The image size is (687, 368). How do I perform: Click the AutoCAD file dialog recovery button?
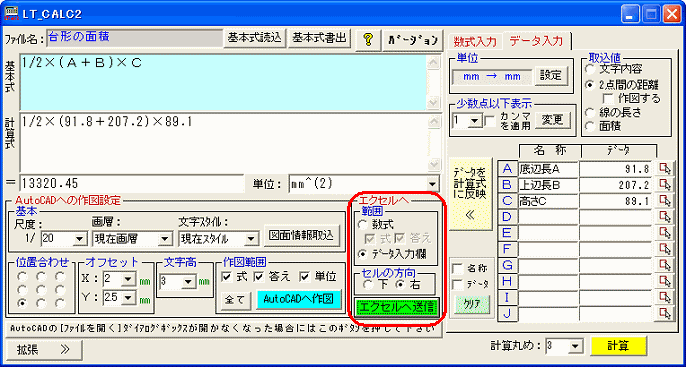point(224,329)
